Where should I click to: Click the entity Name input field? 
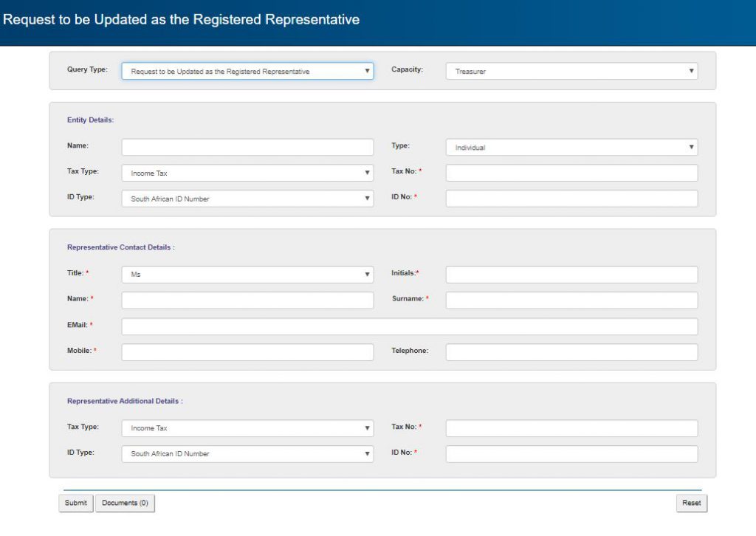click(247, 147)
